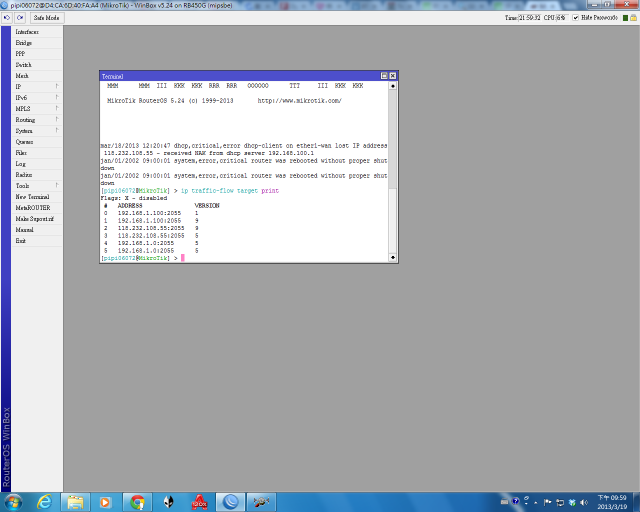Image resolution: width=640 pixels, height=512 pixels.
Task: Click the Terminal window restore icon
Action: (x=384, y=76)
